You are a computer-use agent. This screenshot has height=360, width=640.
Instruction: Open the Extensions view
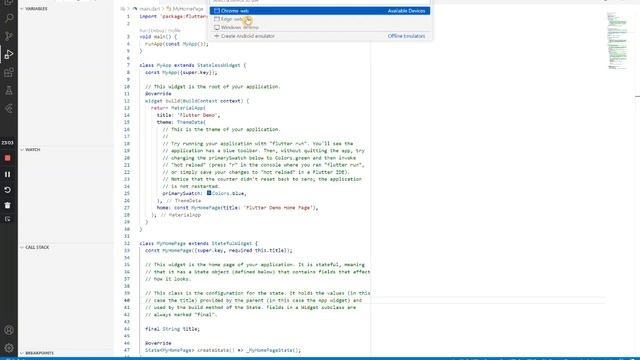point(9,73)
